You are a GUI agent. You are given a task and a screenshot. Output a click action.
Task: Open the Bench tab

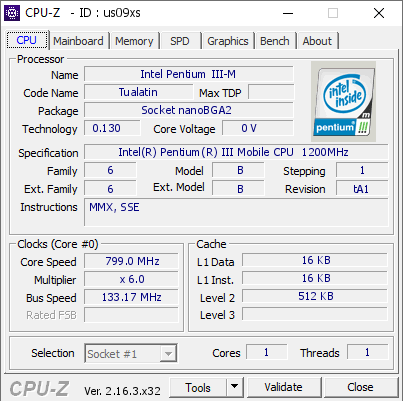275,41
